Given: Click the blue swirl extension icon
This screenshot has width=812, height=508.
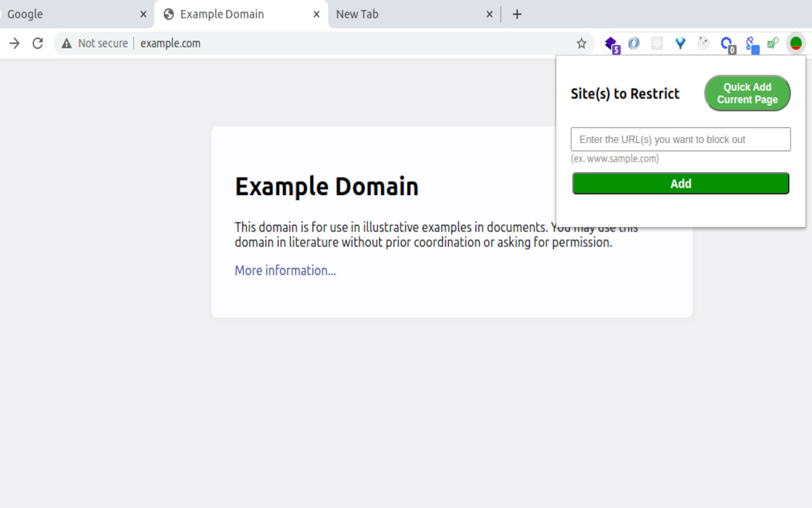Looking at the screenshot, I should click(x=634, y=43).
